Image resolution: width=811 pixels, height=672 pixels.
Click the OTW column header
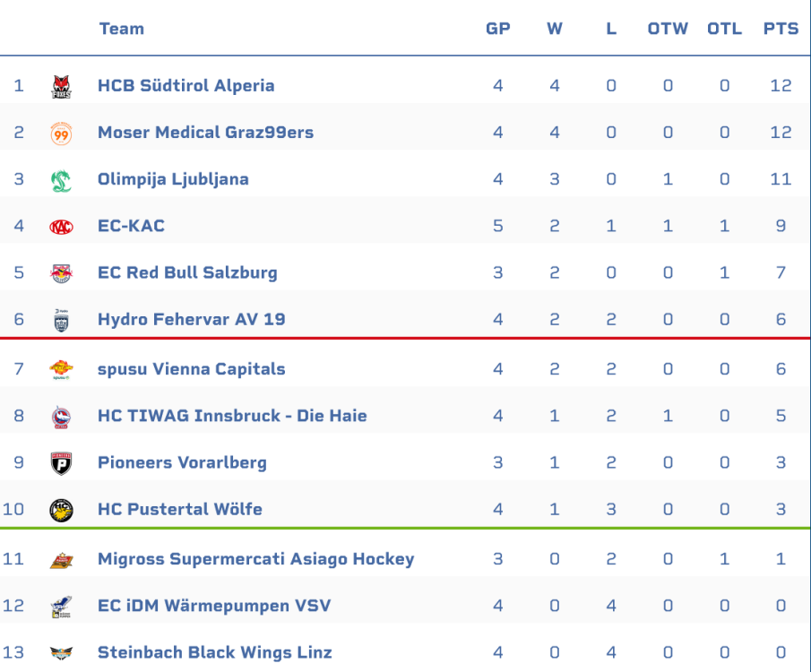(x=668, y=29)
